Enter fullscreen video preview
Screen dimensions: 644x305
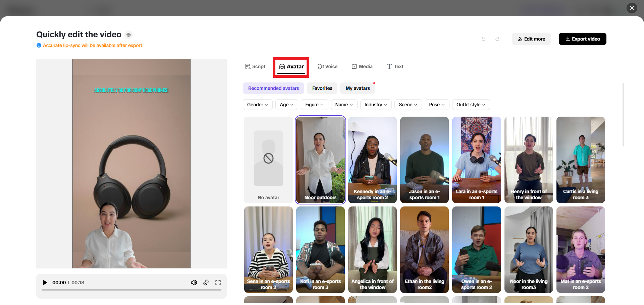(218, 283)
